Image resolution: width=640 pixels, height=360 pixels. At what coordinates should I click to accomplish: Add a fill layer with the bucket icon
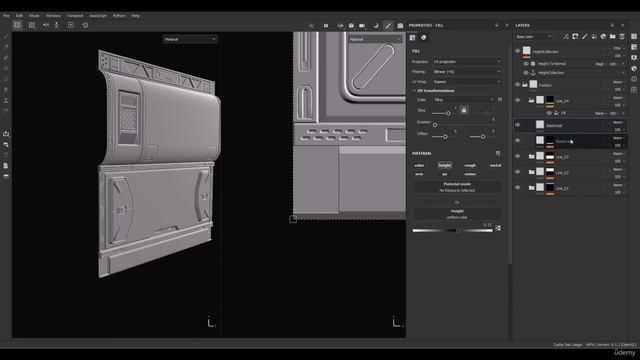click(594, 37)
